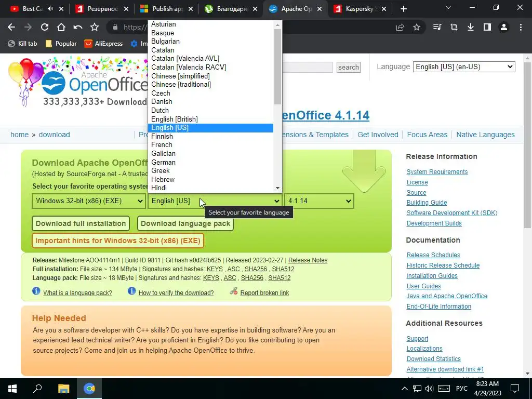Open taskbar search magnifier

(37, 389)
